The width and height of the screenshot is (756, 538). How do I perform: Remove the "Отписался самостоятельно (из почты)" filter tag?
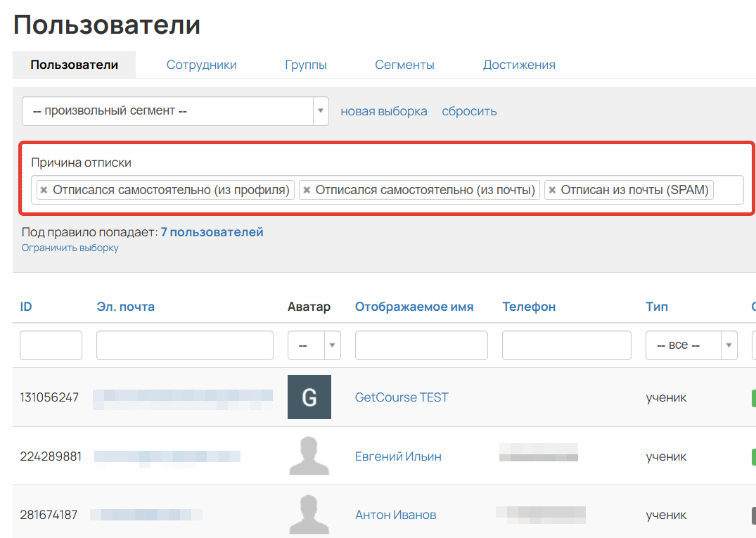point(307,189)
